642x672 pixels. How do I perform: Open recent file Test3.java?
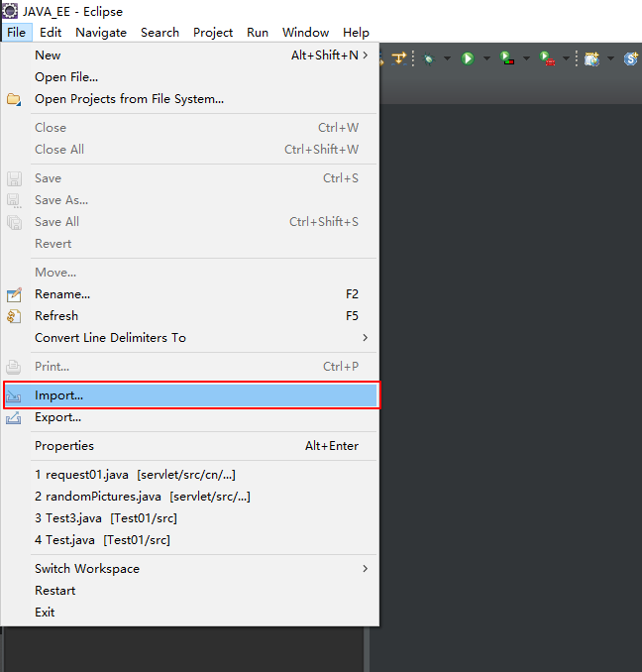click(x=190, y=518)
